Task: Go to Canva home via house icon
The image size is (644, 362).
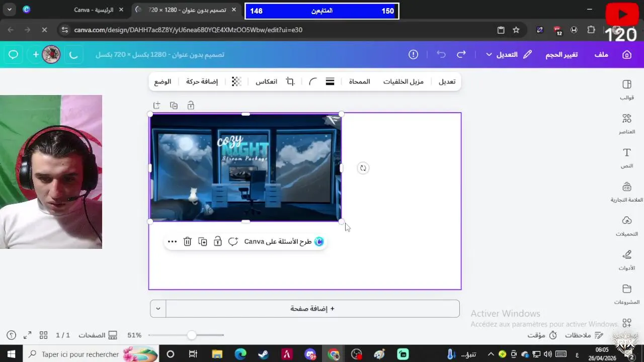Action: tap(627, 54)
